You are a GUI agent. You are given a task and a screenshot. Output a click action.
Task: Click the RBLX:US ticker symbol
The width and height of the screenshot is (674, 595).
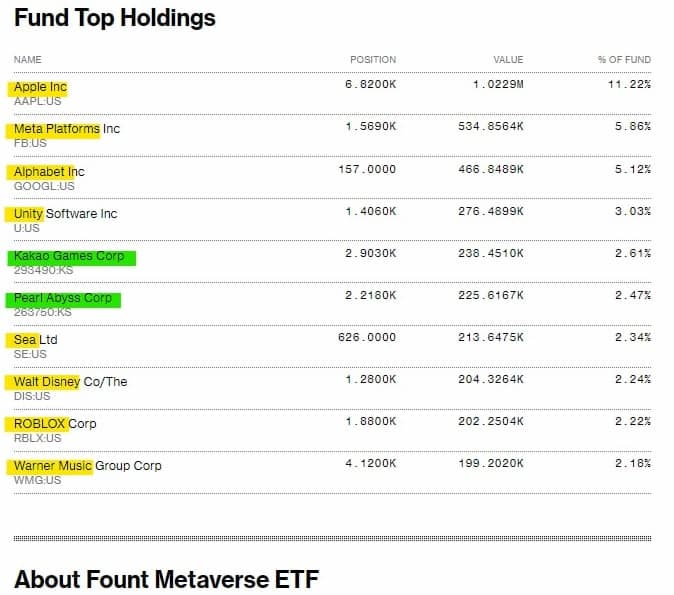coord(39,437)
